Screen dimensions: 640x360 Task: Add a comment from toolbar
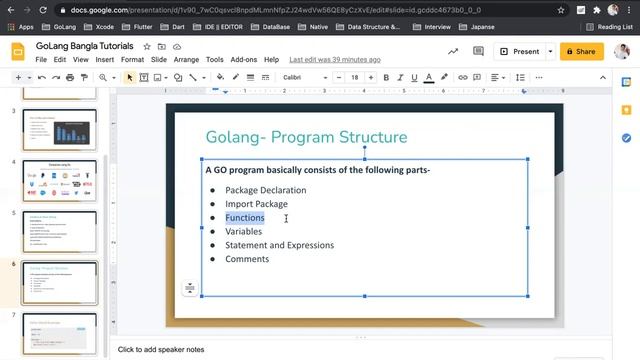[x=477, y=78]
